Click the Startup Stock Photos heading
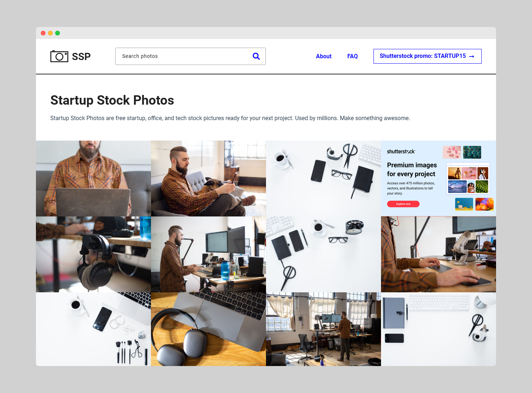532x393 pixels. [112, 100]
